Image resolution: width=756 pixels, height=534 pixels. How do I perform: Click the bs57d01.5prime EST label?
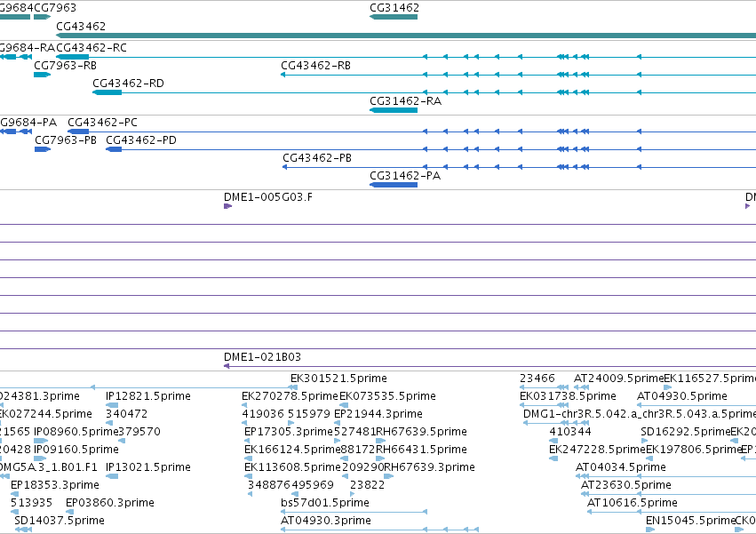tap(325, 503)
